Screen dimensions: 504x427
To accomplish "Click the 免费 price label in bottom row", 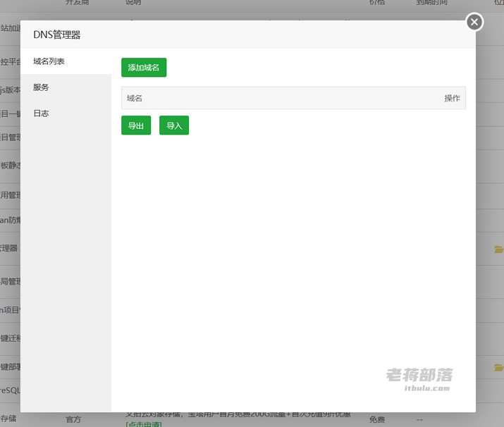I will (376, 419).
